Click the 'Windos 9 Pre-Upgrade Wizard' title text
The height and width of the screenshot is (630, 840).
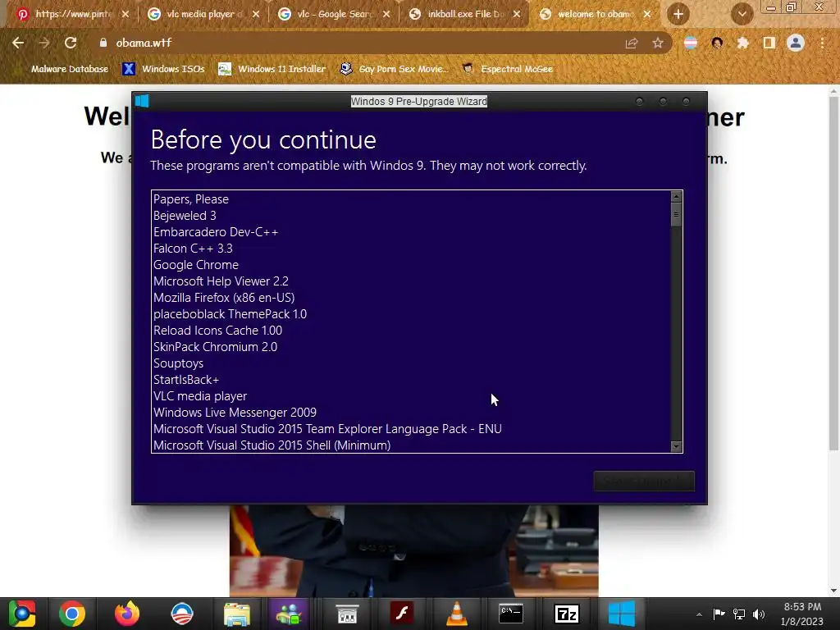(x=419, y=101)
